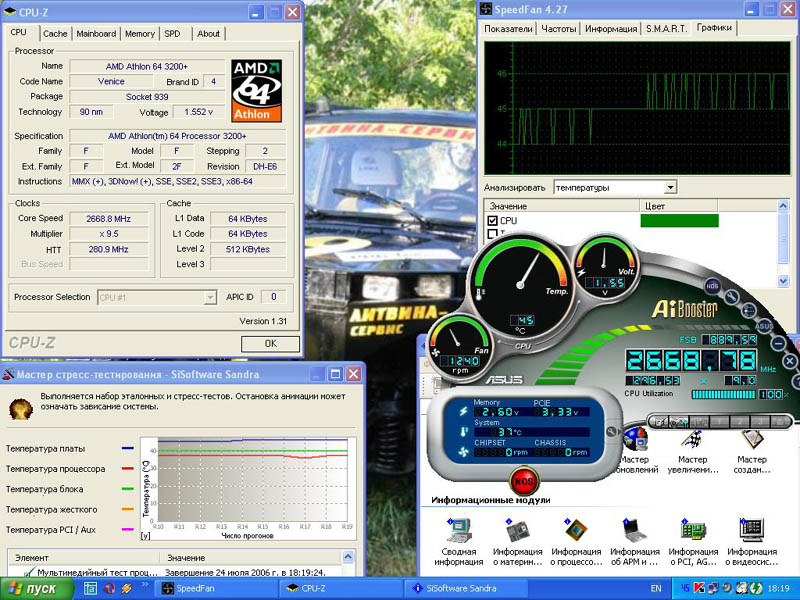
Task: Open Мастер увеличени... icon in Sandra
Action: tap(693, 453)
